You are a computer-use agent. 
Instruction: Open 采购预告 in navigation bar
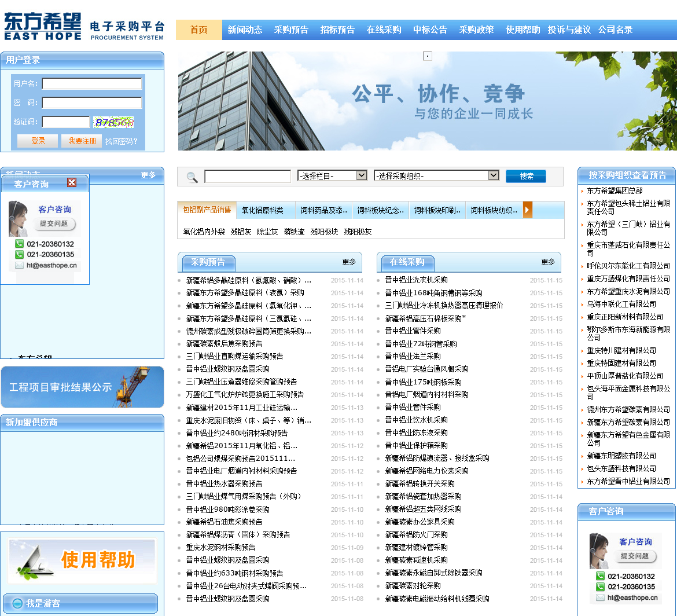tap(291, 30)
